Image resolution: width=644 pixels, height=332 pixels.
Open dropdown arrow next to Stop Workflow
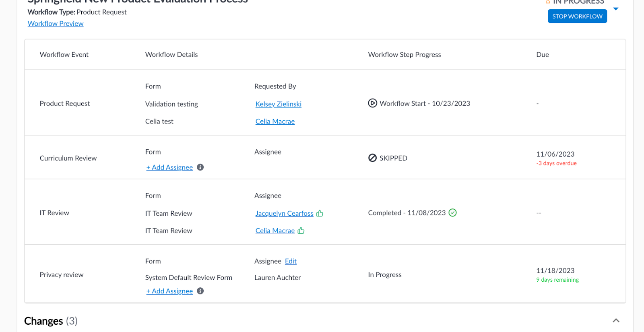[616, 9]
